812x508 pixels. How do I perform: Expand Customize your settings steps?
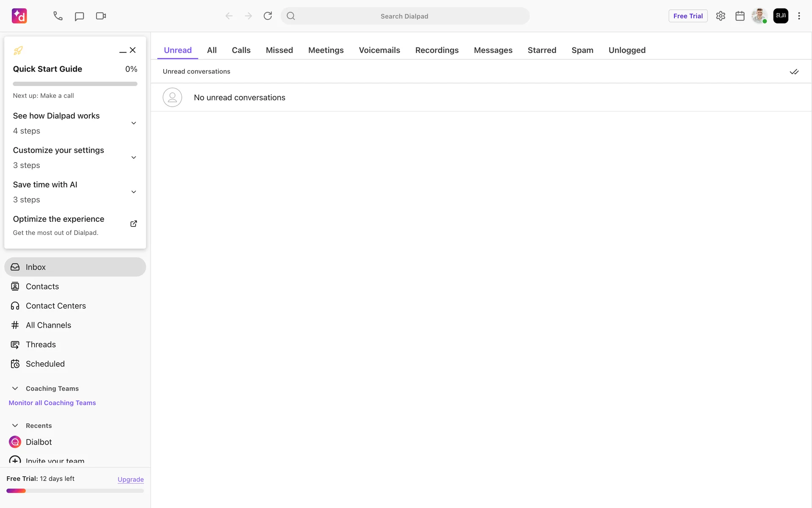coord(134,157)
